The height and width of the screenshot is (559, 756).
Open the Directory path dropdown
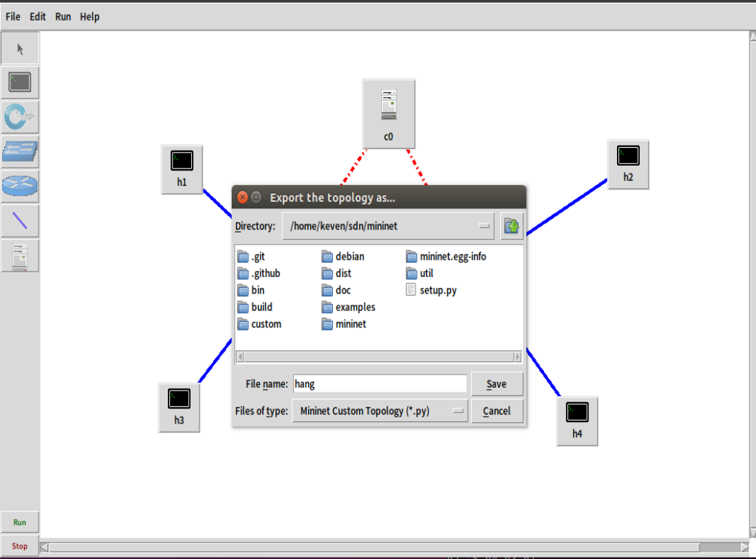pyautogui.click(x=388, y=226)
